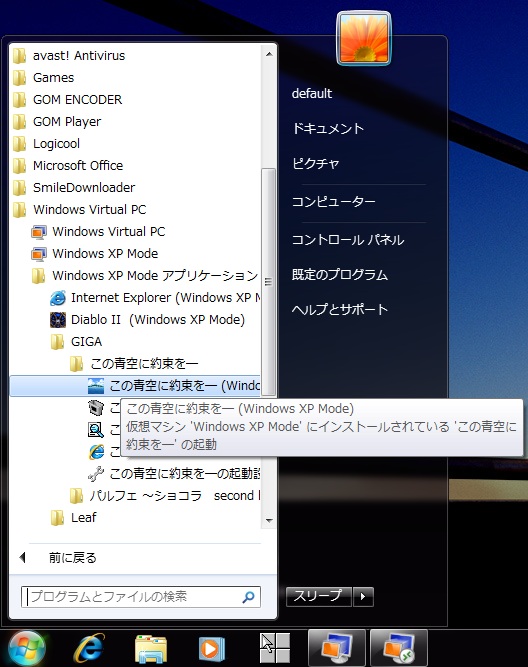Open ヘルプとサポート
Image resolution: width=528 pixels, height=667 pixels.
point(340,310)
